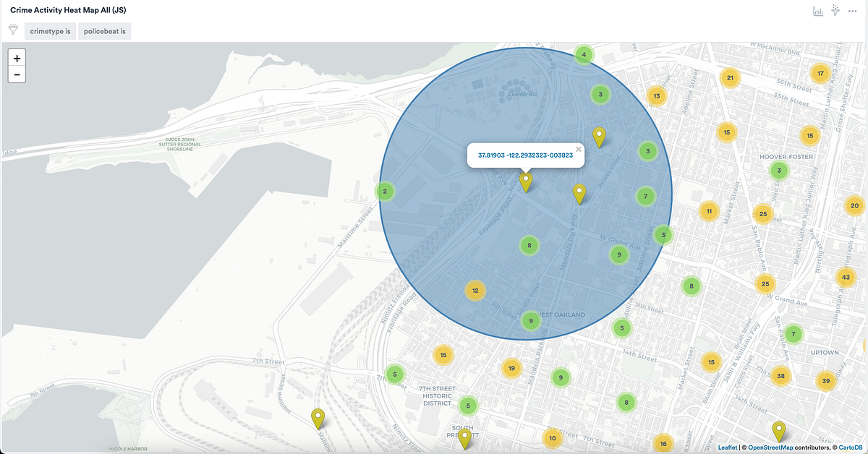Open the chart visualization icon in the header

click(817, 11)
